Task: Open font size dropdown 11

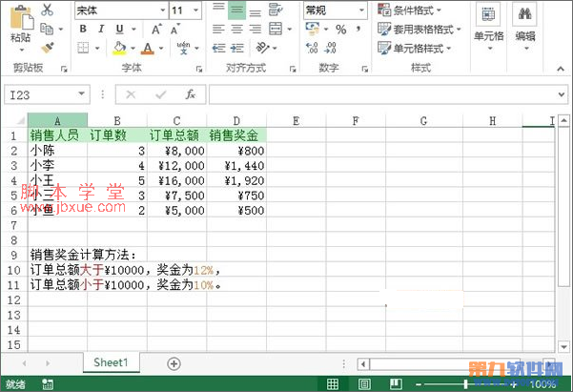Action: point(196,10)
